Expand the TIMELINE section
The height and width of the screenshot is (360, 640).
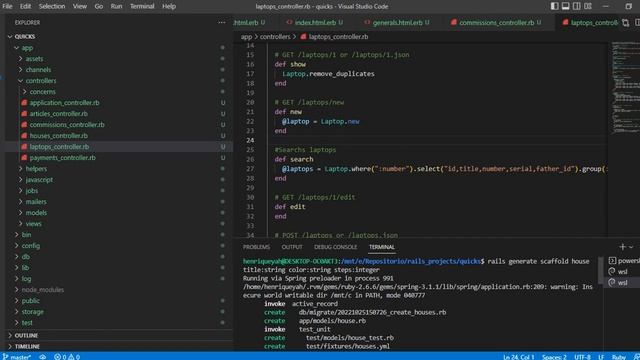[118, 347]
